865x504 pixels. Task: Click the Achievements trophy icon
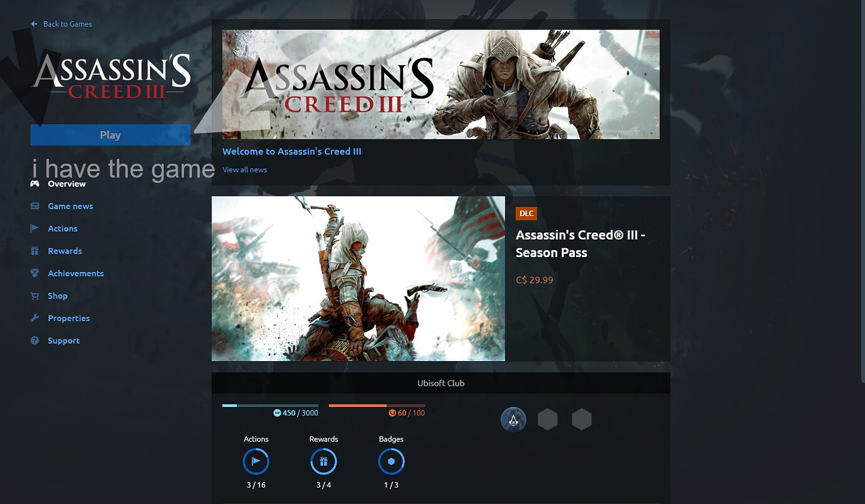coord(34,273)
